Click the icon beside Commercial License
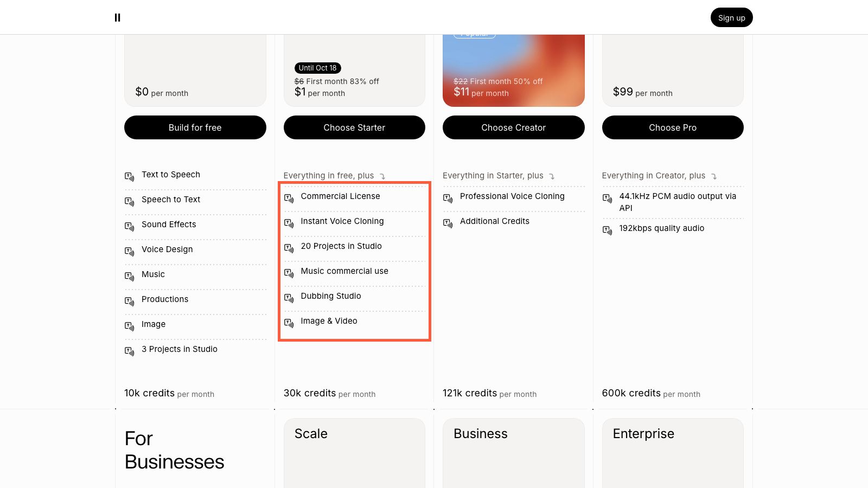The width and height of the screenshot is (868, 488). pos(289,198)
